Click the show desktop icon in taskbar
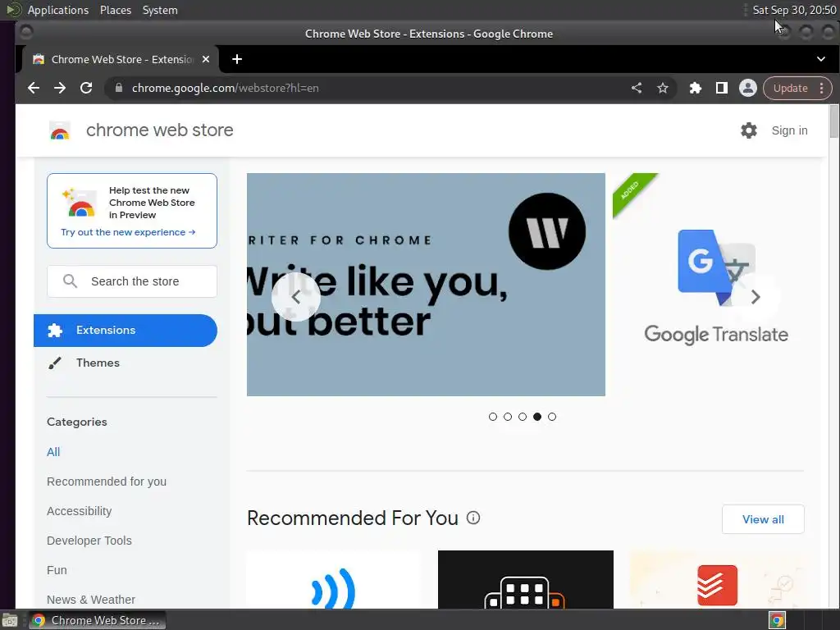This screenshot has width=840, height=630. click(10, 620)
